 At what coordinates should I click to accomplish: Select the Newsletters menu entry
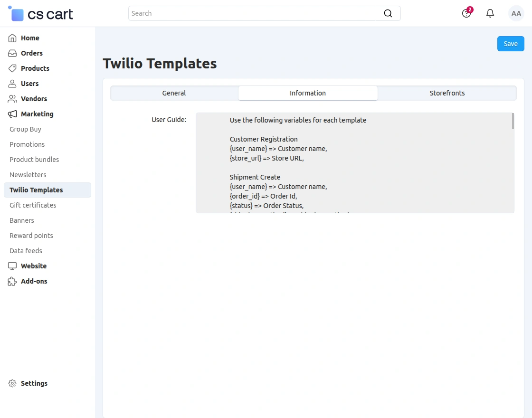[x=28, y=174]
